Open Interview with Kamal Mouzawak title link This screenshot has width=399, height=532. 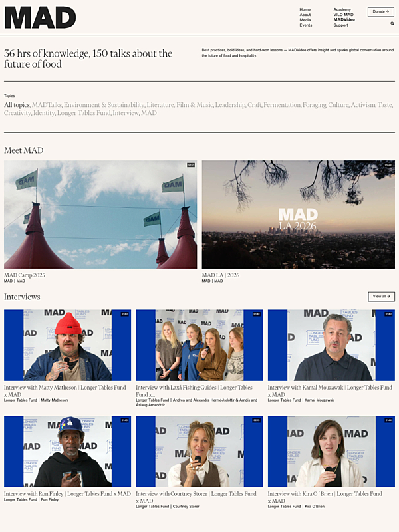[x=330, y=391]
